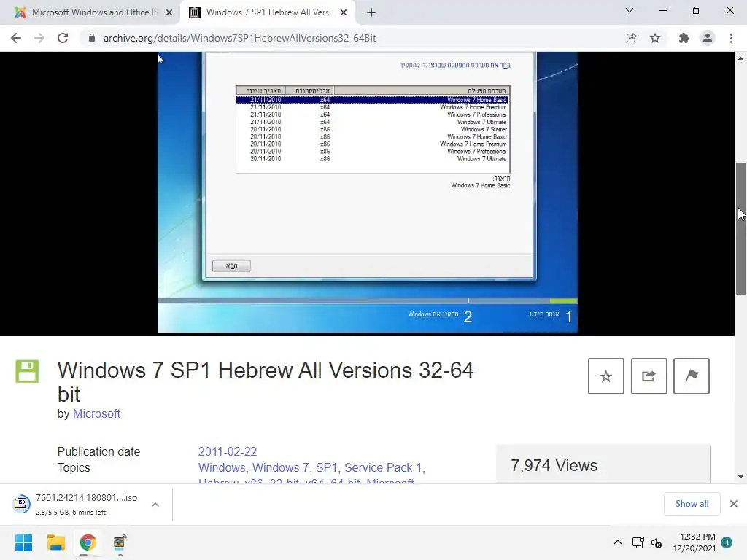
Task: View site security lock information
Action: [92, 38]
